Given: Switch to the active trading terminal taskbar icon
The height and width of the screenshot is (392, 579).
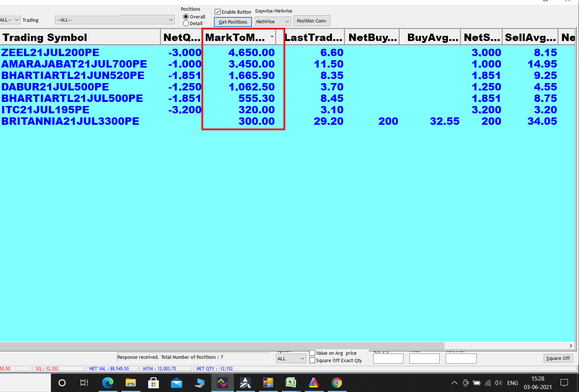Looking at the screenshot, I should (222, 383).
